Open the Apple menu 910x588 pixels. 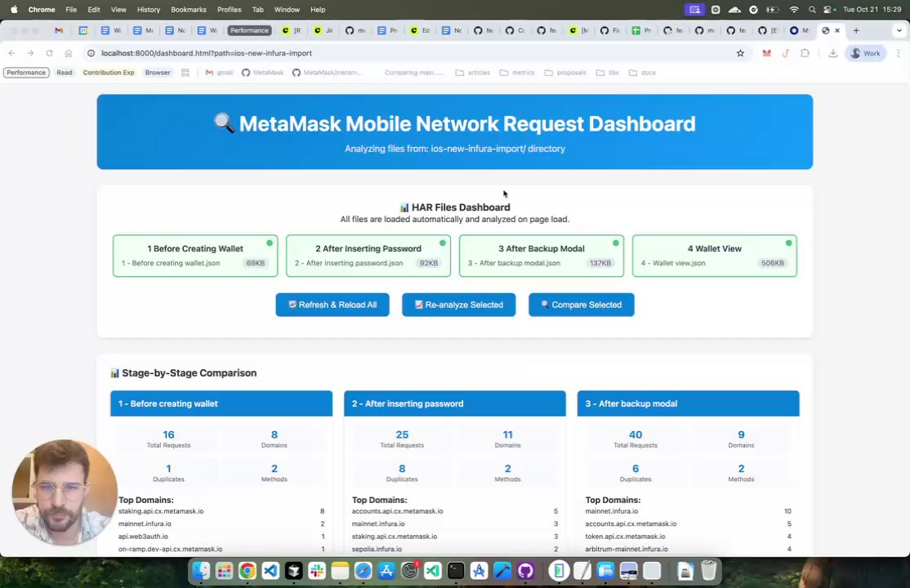(14, 9)
